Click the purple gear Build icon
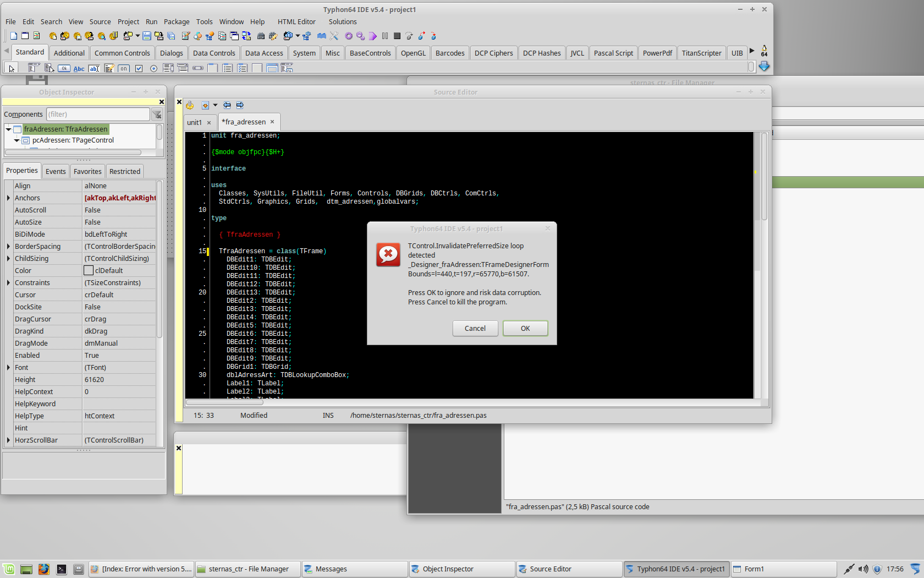The height and width of the screenshot is (578, 924). tap(349, 36)
